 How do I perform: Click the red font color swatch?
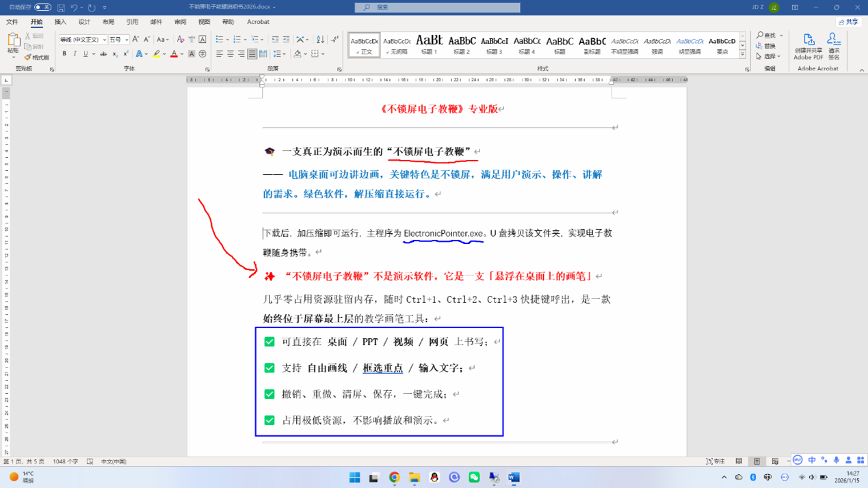pos(174,54)
